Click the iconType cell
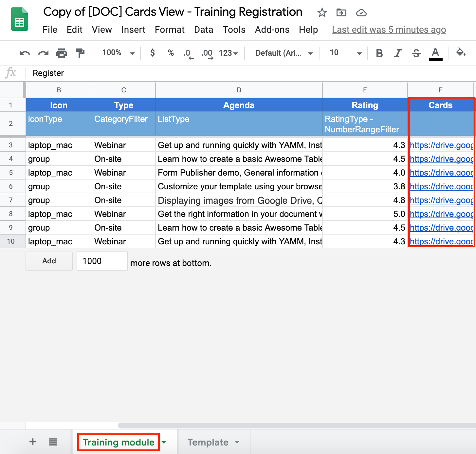Viewport: 476px width, 454px height. coord(59,123)
